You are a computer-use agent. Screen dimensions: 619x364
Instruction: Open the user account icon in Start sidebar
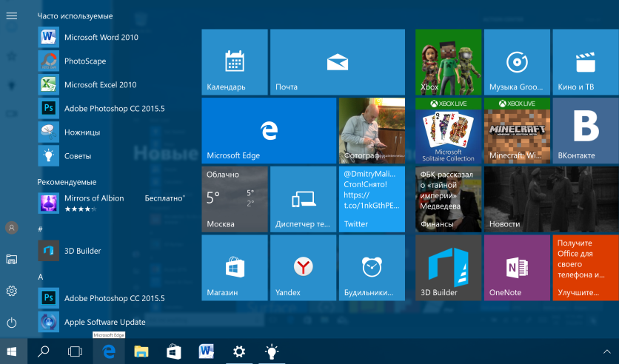(11, 228)
